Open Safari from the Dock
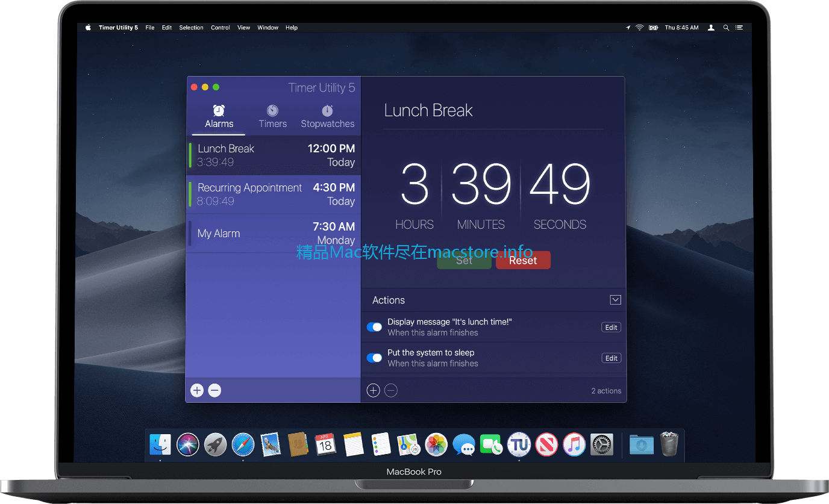This screenshot has height=504, width=829. [243, 444]
